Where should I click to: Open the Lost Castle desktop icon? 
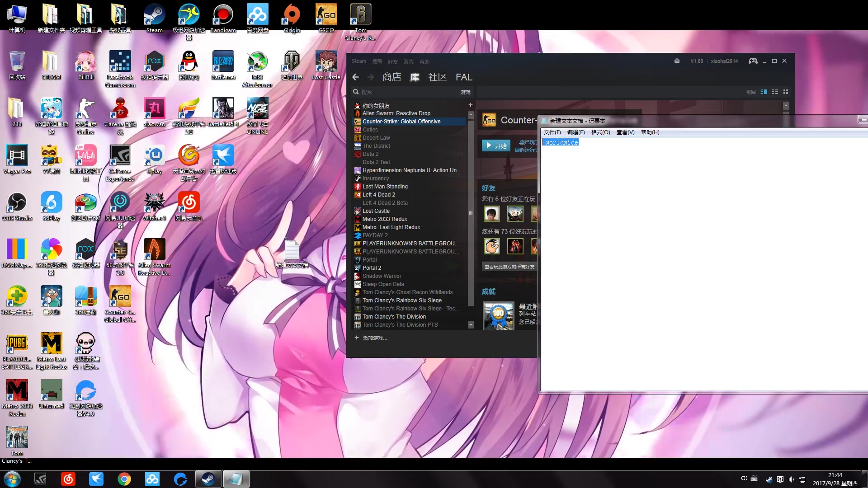326,65
